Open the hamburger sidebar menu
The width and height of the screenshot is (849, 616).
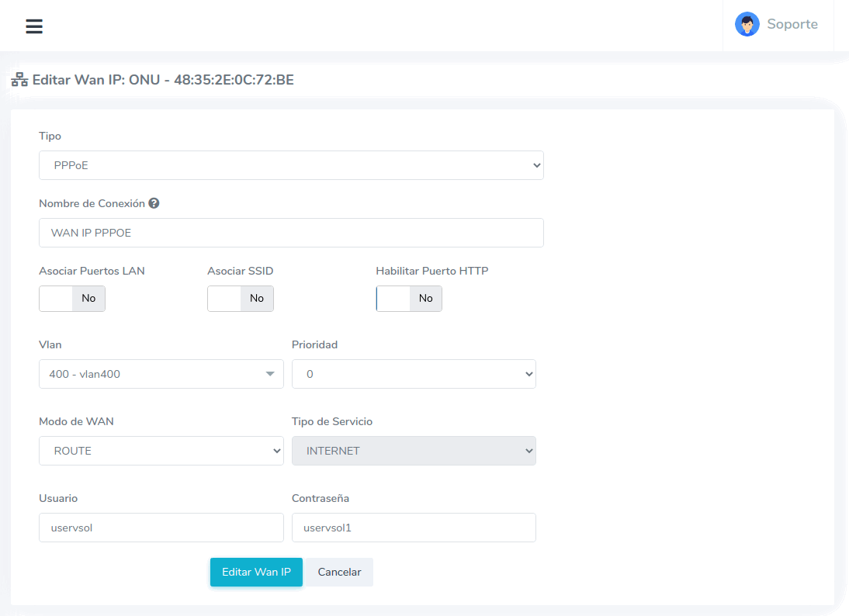[x=34, y=26]
